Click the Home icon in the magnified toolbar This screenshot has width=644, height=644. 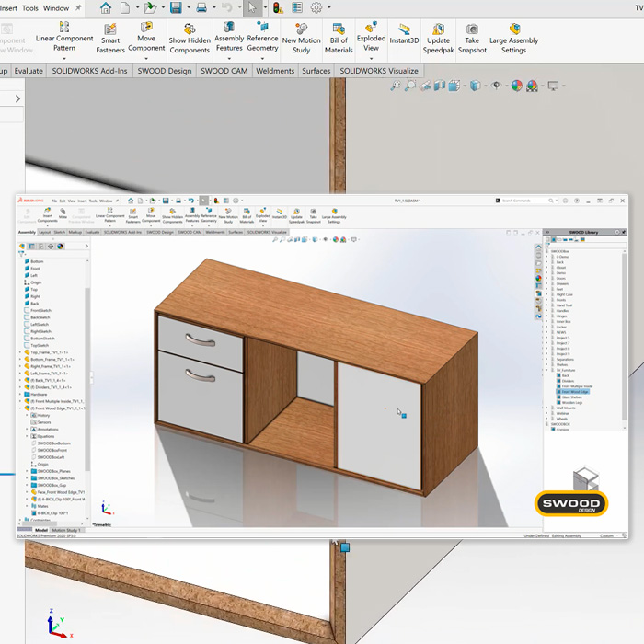click(x=106, y=7)
